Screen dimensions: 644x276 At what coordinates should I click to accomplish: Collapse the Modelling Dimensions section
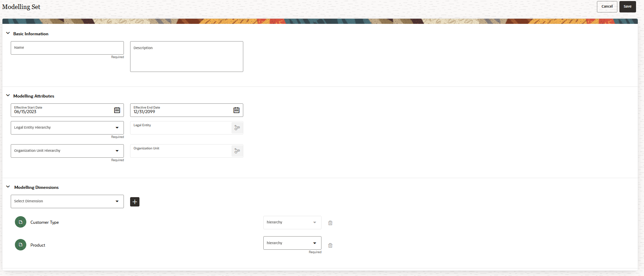coord(8,187)
